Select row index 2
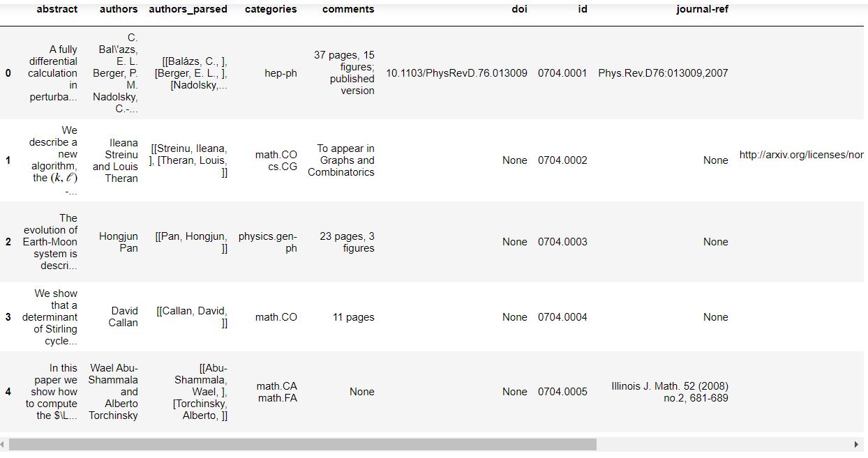 pyautogui.click(x=8, y=242)
